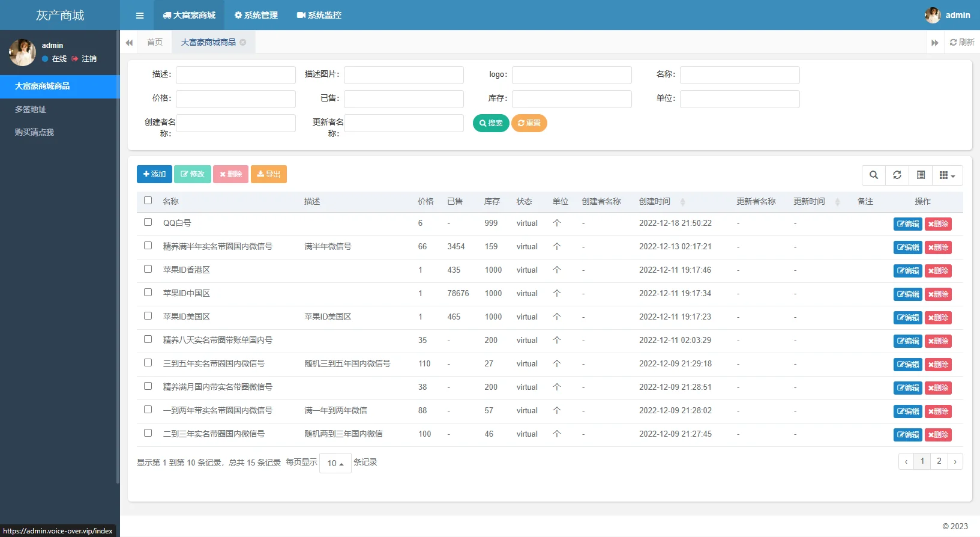Close the 大富豪商城商品 tab
This screenshot has width=980, height=537.
(243, 42)
